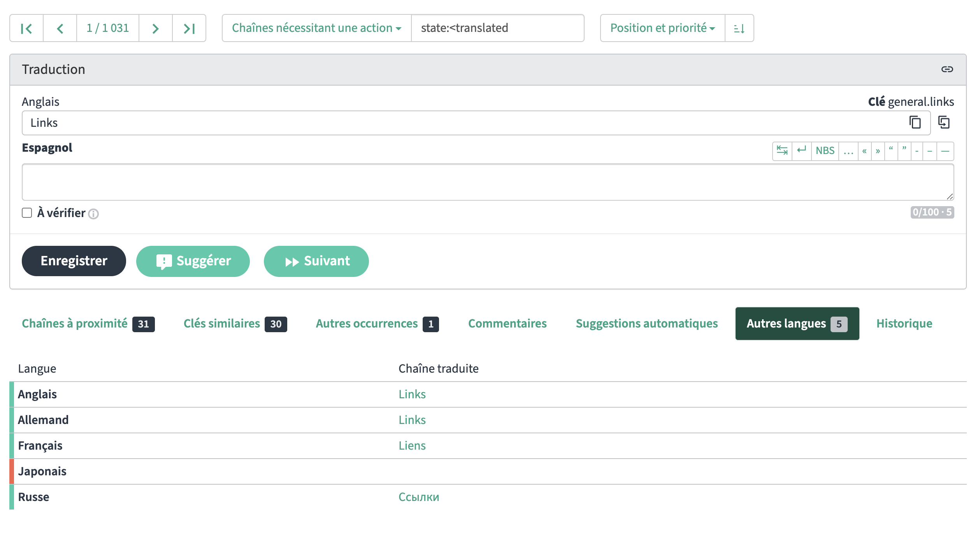Insert ellipsis character
This screenshot has height=536, width=980.
(x=848, y=151)
